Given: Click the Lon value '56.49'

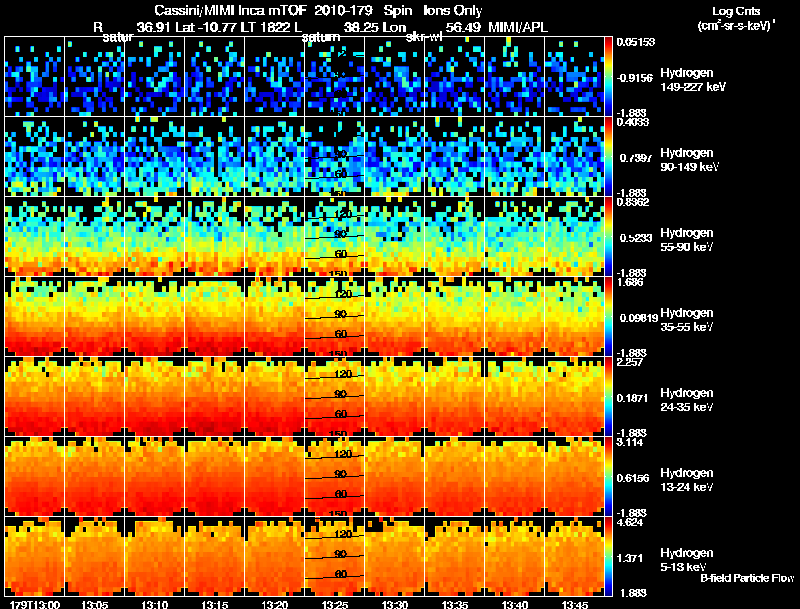Looking at the screenshot, I should click(x=463, y=27).
